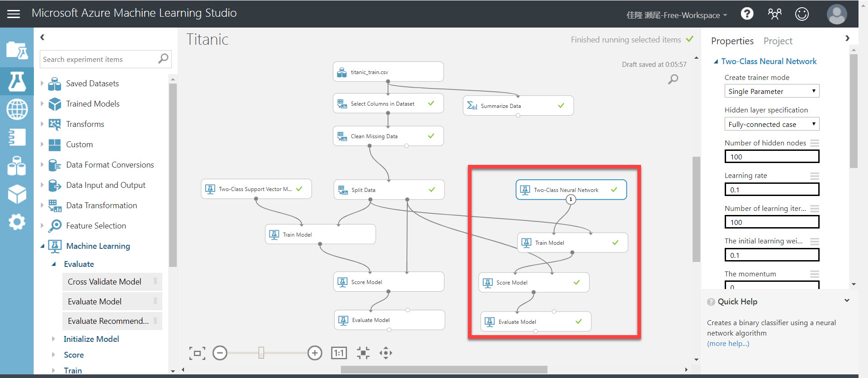Open the Trained Models cube sidebar icon
Image resolution: width=868 pixels, height=378 pixels.
tap(17, 194)
